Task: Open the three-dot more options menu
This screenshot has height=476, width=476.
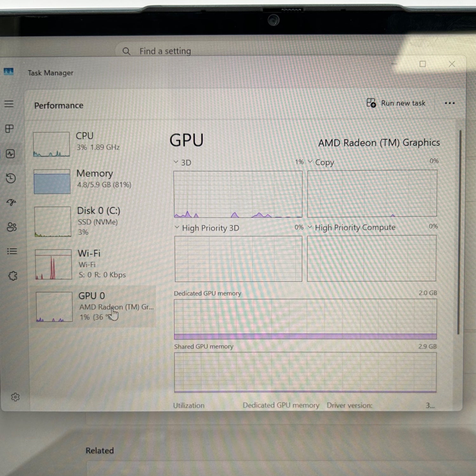Action: 449,103
